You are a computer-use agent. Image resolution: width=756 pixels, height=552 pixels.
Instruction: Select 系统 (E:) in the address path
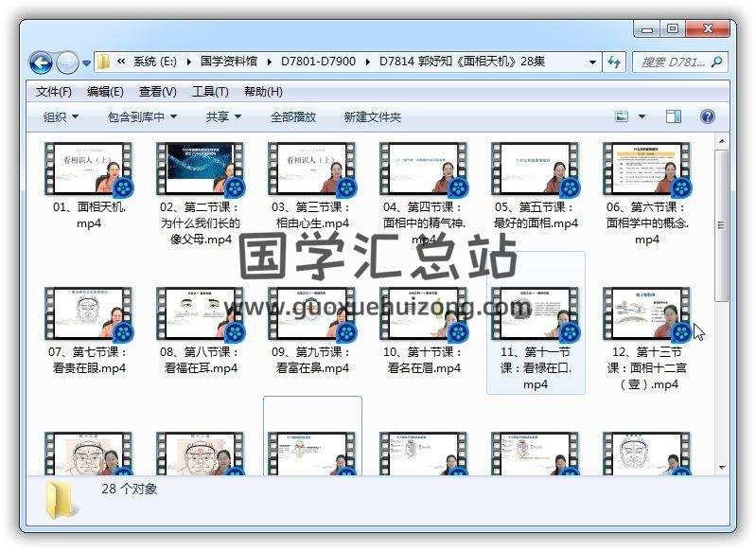pos(155,62)
